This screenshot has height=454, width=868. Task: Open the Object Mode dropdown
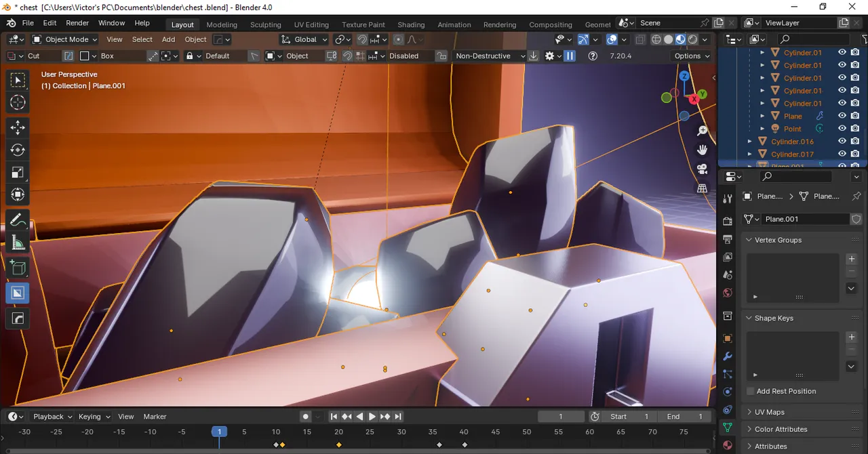click(x=66, y=39)
